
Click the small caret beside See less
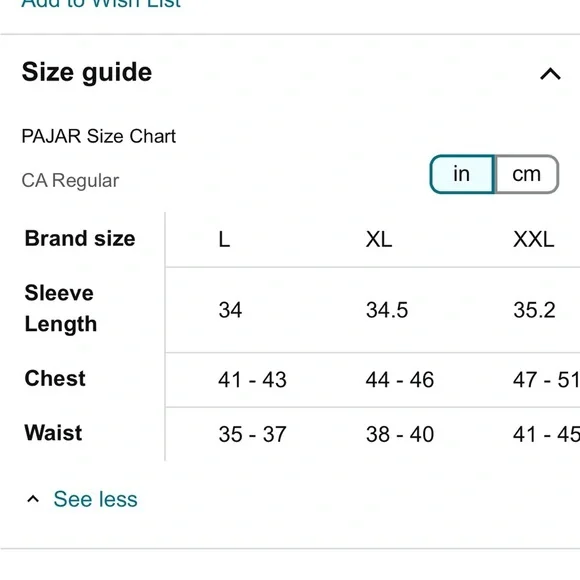[x=33, y=499]
